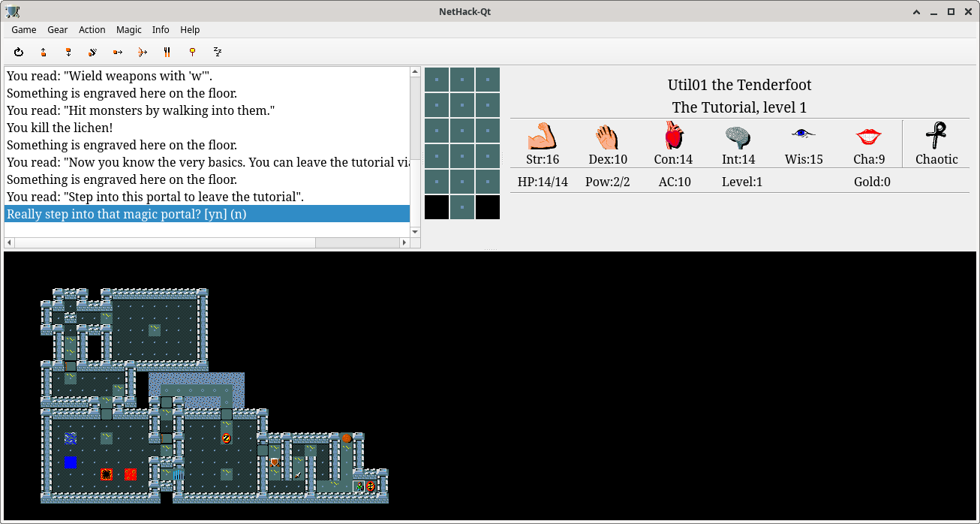Click the message log scroll-up arrow
Image resolution: width=980 pixels, height=524 pixels.
[x=415, y=72]
